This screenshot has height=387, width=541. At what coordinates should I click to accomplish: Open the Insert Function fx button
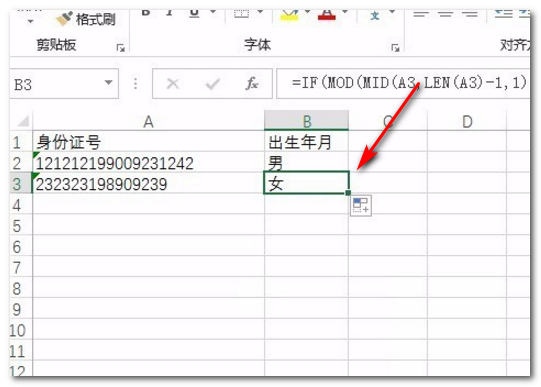point(252,83)
